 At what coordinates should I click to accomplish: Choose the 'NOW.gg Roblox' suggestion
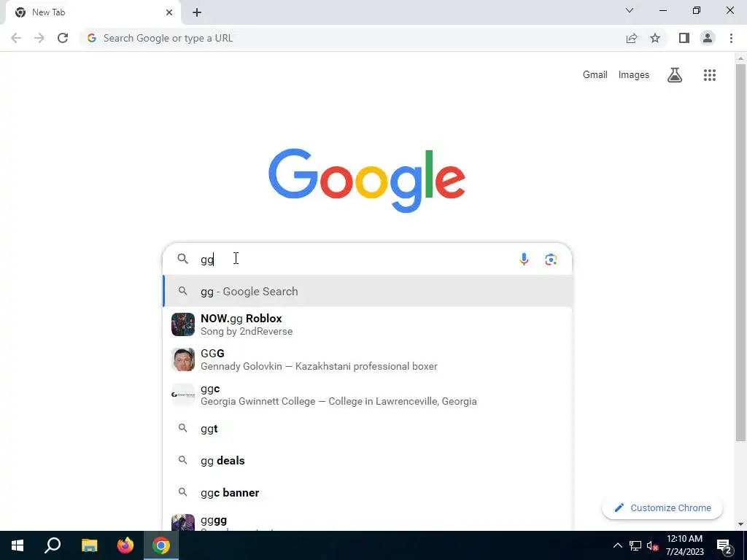point(368,324)
